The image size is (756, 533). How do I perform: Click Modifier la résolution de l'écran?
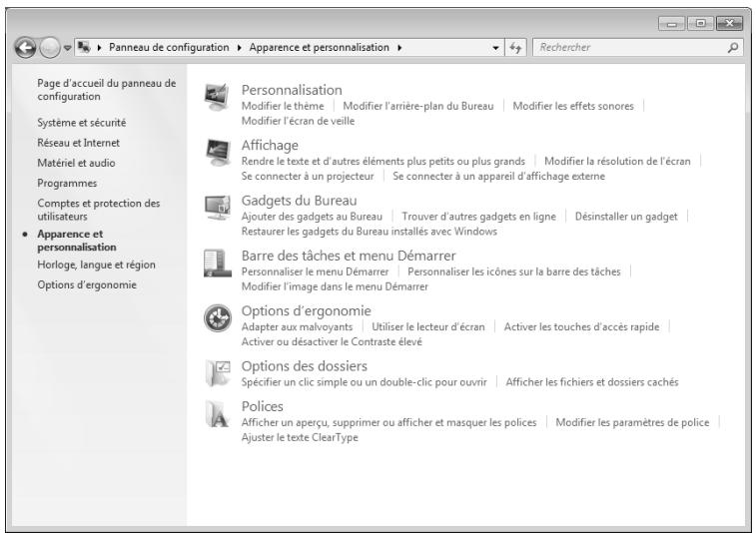(617, 161)
